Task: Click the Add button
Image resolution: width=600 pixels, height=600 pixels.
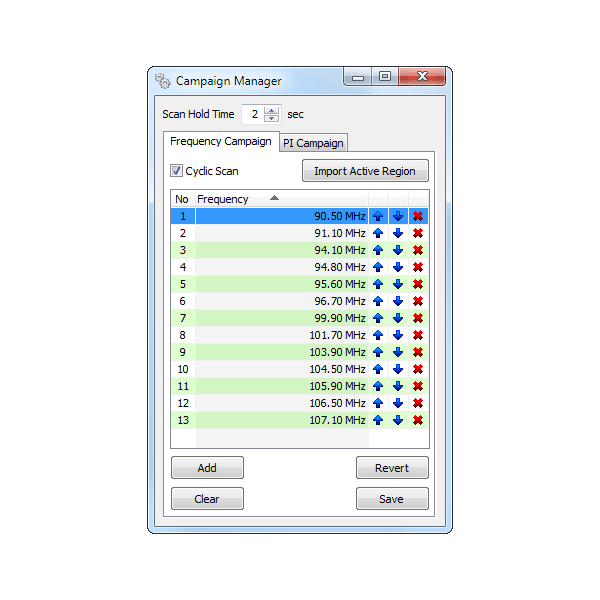Action: (207, 468)
